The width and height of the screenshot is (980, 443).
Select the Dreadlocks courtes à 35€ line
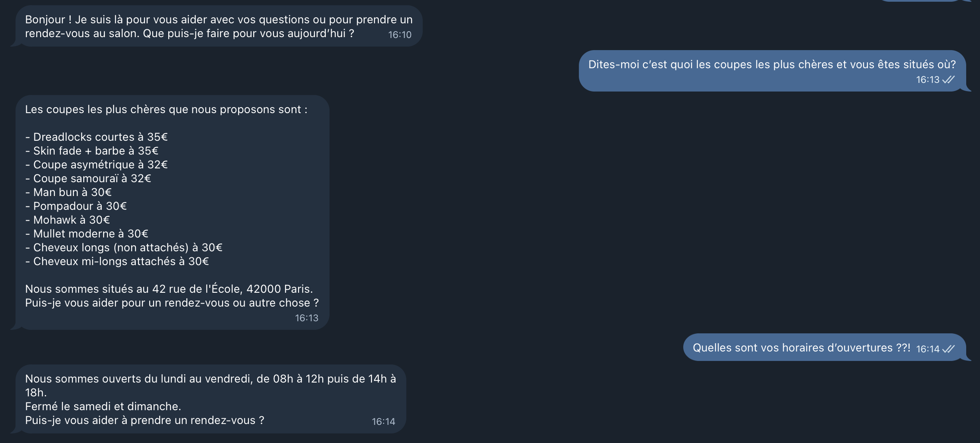96,137
